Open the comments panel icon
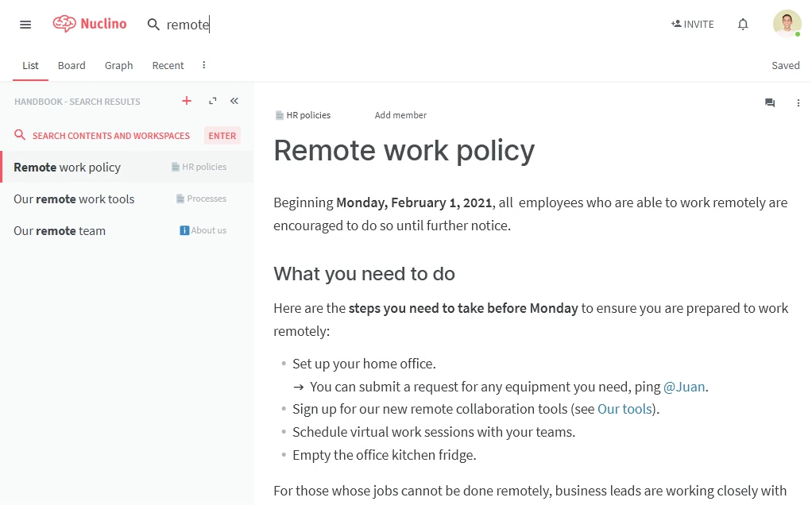 coord(770,102)
